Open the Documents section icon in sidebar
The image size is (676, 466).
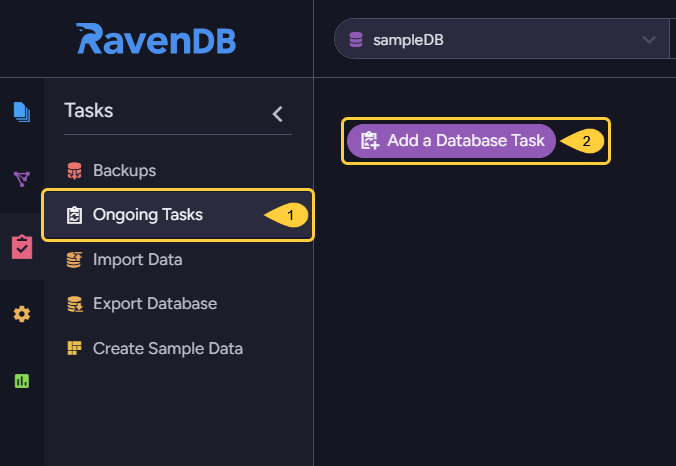tap(22, 112)
